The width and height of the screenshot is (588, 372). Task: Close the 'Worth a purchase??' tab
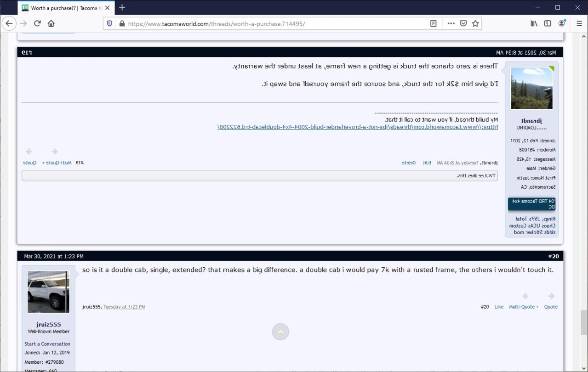[x=108, y=8]
